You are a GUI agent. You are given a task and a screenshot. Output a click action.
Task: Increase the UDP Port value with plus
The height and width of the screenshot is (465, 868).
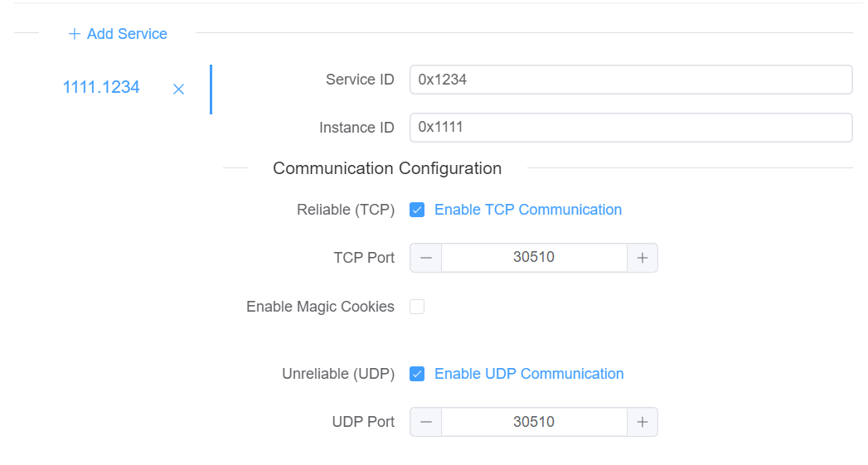coord(643,423)
